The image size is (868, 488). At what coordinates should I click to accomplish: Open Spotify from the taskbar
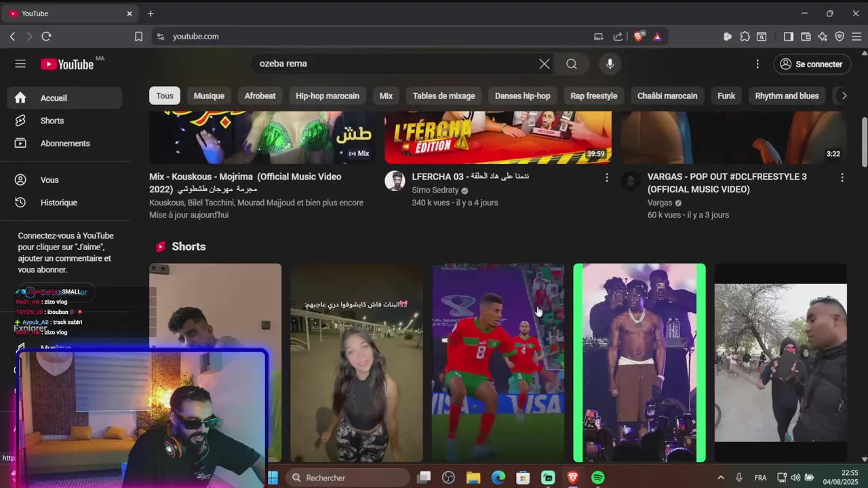pos(597,478)
